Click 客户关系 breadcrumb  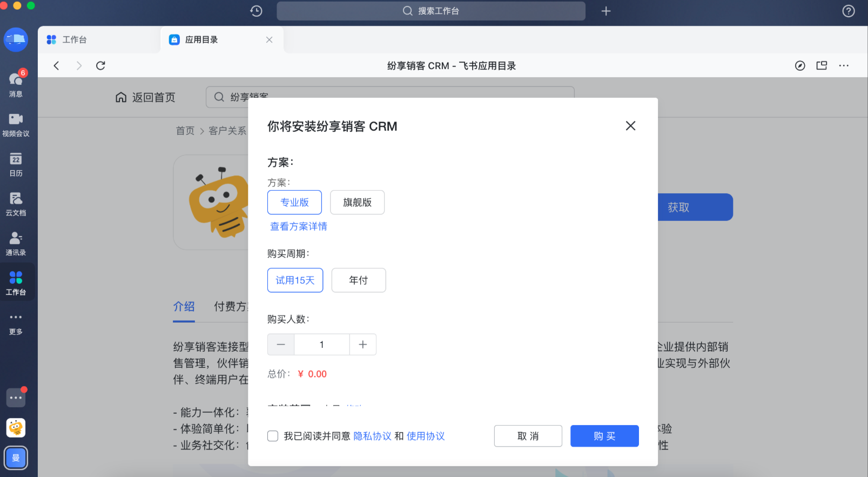pos(227,131)
